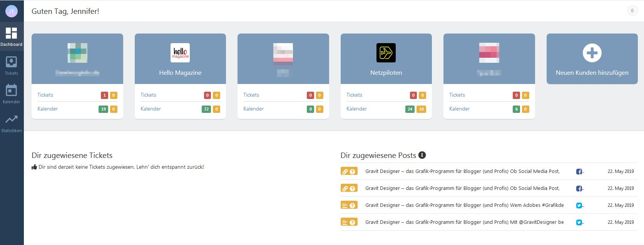Click the orange 10 calendar badge

421,109
